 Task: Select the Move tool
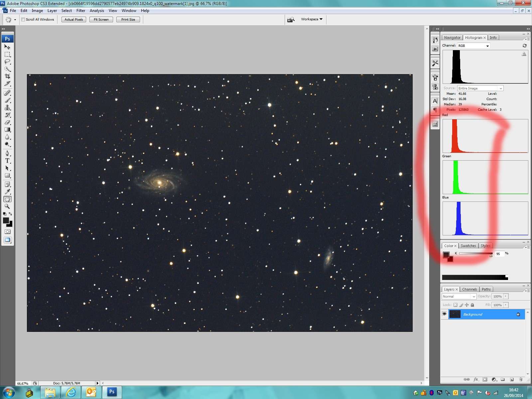click(7, 47)
